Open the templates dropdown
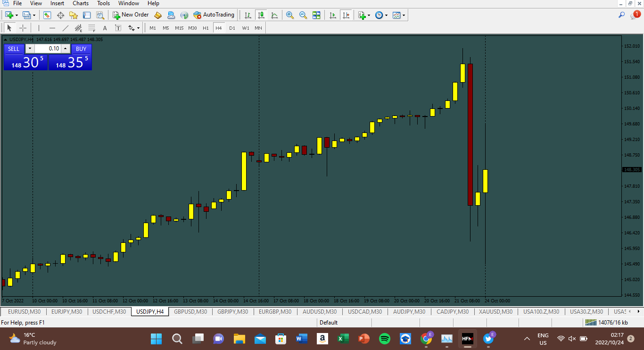 (399, 15)
